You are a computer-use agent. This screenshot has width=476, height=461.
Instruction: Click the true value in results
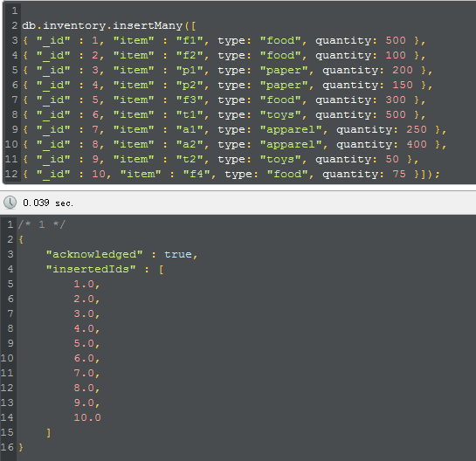pos(178,254)
